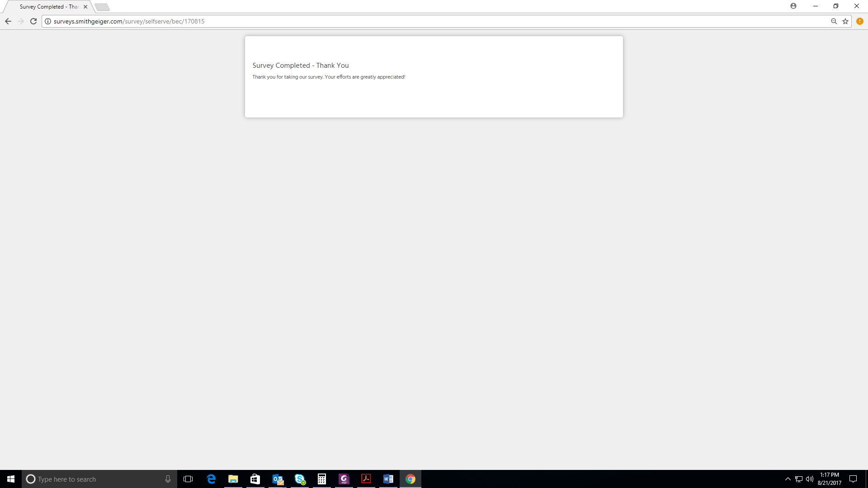Open Microsoft Edge from the taskbar

pos(211,479)
